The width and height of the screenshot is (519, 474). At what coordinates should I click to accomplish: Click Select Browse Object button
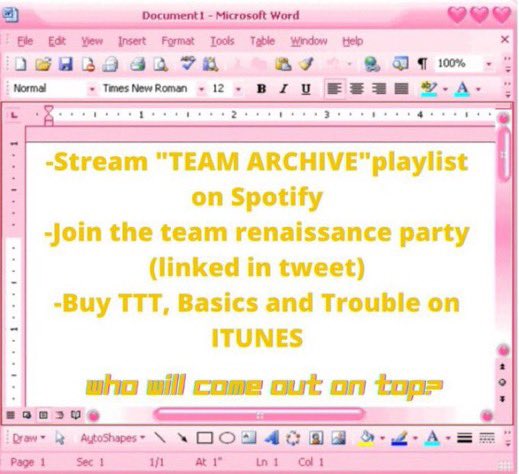[502, 382]
